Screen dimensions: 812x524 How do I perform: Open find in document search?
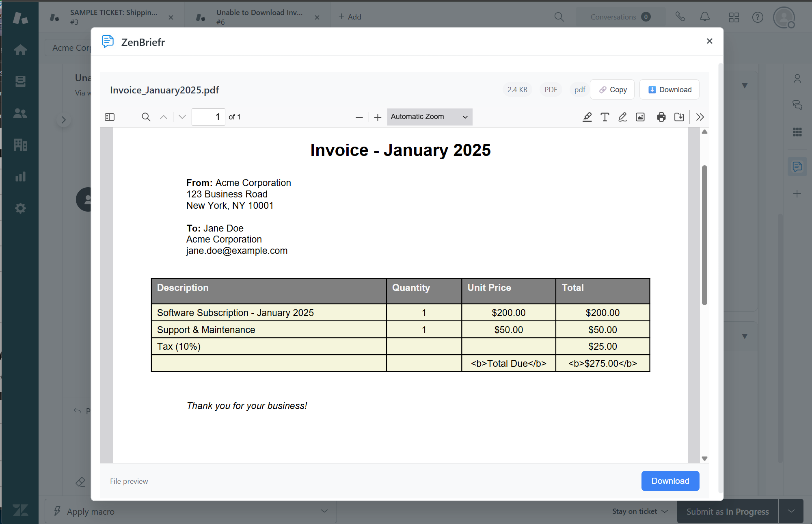tap(146, 117)
